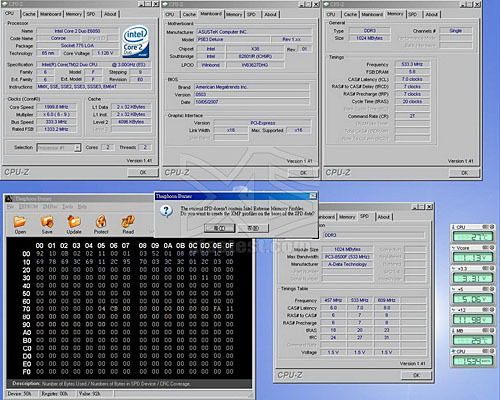Click the thermometer icon on the MB gadget

pos(453,331)
